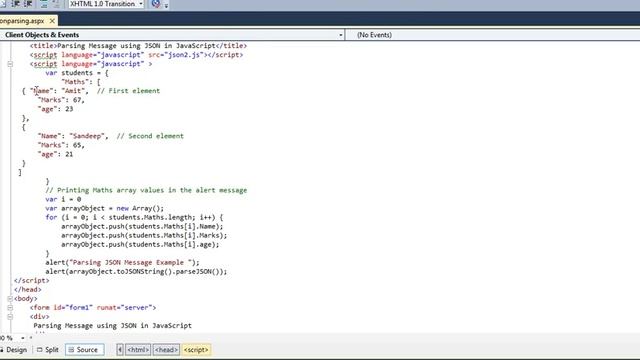Select the <head> tag in tag navigator
Image resolution: width=640 pixels, height=360 pixels.
pos(166,350)
